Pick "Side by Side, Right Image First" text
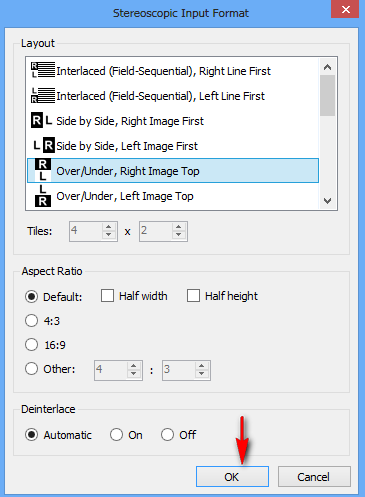 click(130, 121)
